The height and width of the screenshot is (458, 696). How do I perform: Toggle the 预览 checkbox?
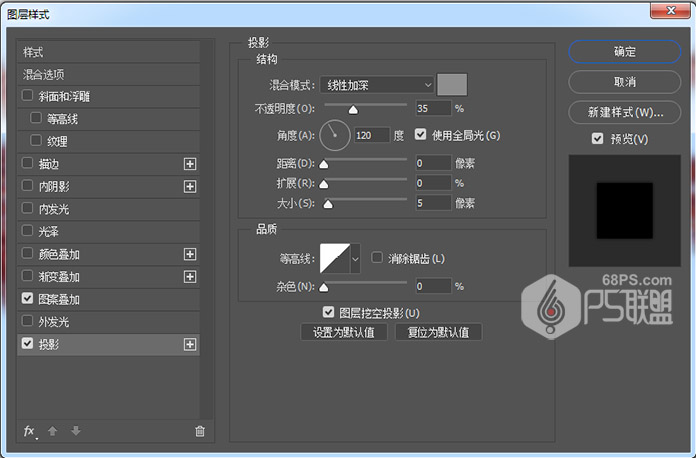tap(597, 139)
